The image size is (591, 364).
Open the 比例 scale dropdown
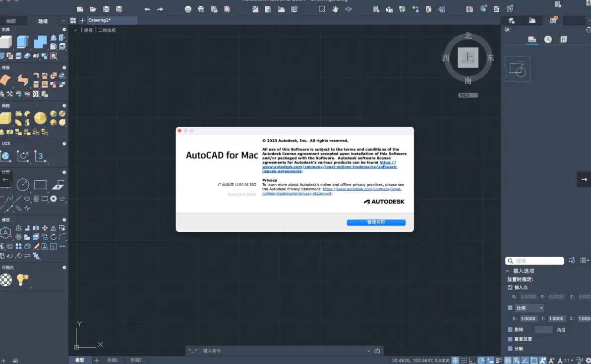(529, 308)
